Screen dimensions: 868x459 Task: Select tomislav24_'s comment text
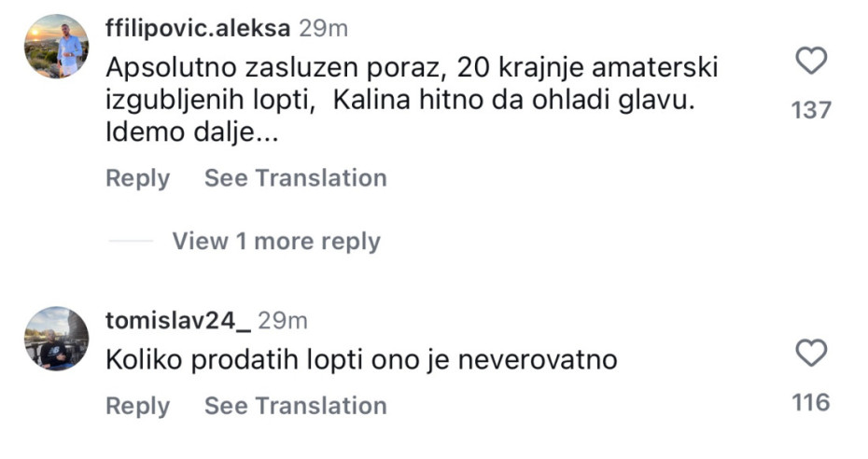pos(361,359)
